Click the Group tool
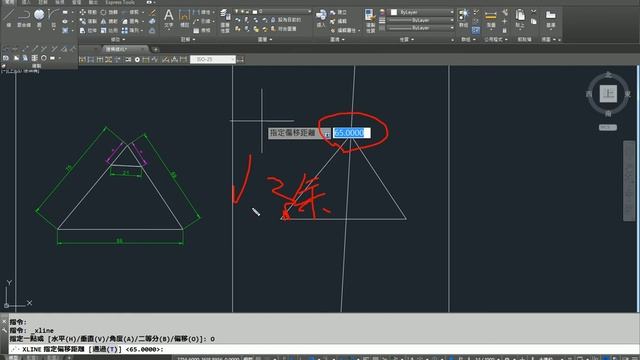Viewport: 640px width, 360px height. (464, 18)
